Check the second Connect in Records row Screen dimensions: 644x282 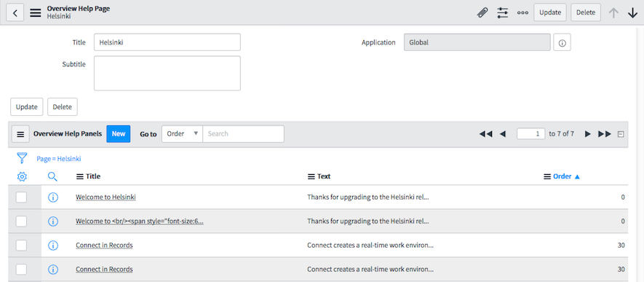[21, 270]
